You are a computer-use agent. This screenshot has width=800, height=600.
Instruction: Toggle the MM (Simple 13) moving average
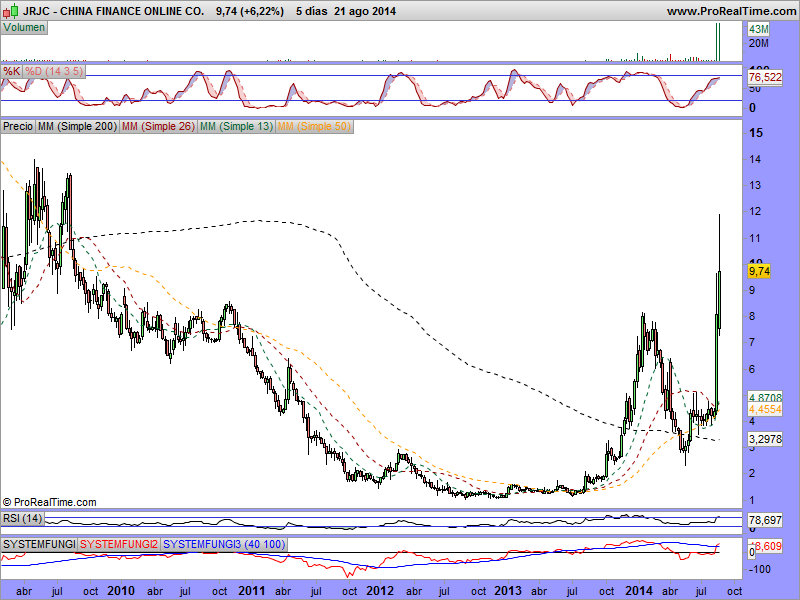pyautogui.click(x=236, y=127)
